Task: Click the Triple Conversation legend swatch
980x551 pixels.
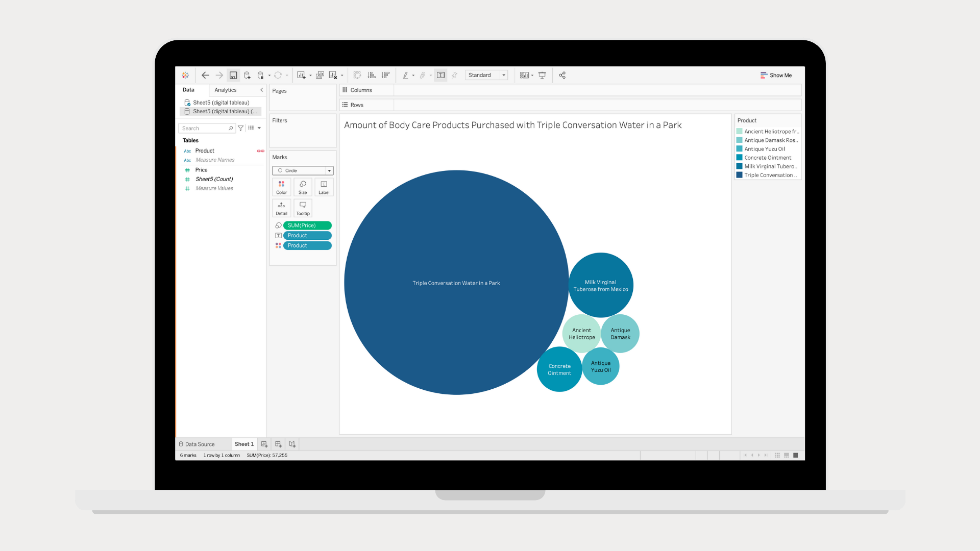Action: click(x=739, y=175)
